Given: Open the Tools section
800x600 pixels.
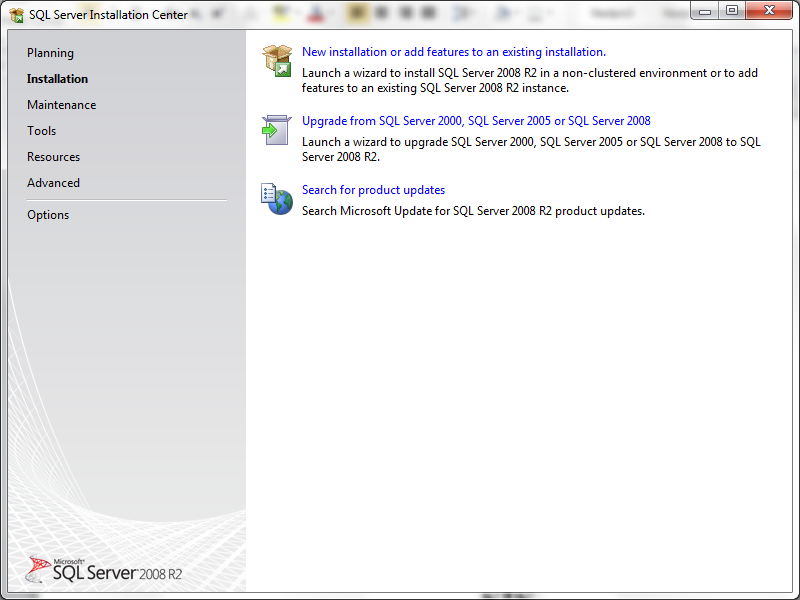Looking at the screenshot, I should (41, 131).
